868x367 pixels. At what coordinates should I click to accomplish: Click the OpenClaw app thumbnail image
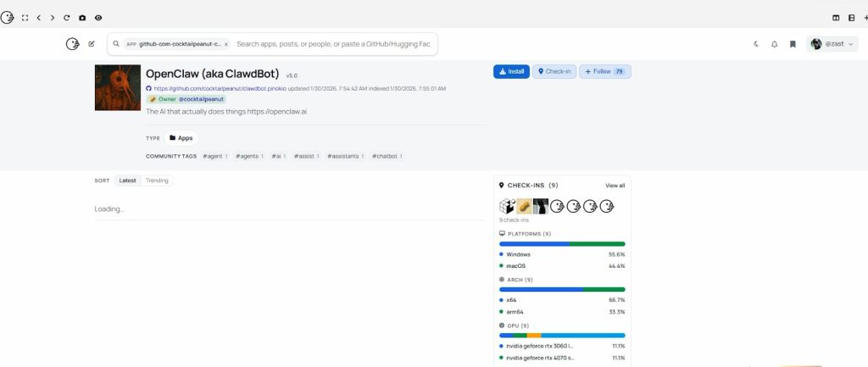point(117,87)
